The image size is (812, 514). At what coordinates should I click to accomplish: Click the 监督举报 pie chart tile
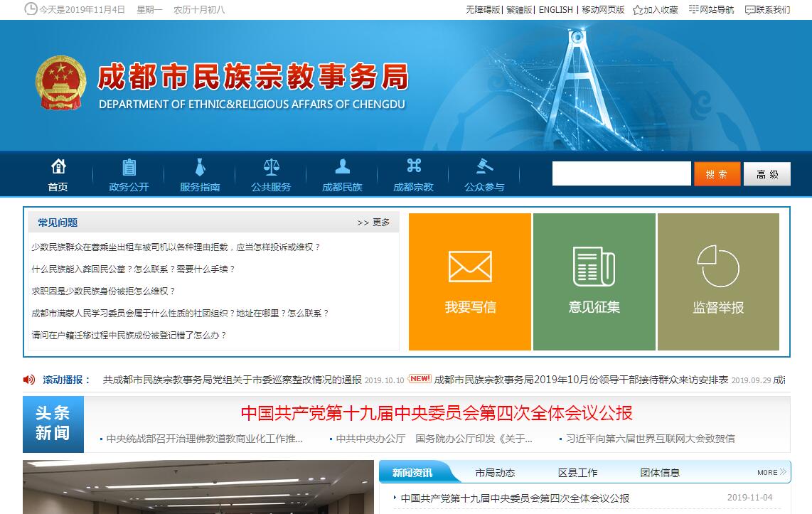point(718,282)
